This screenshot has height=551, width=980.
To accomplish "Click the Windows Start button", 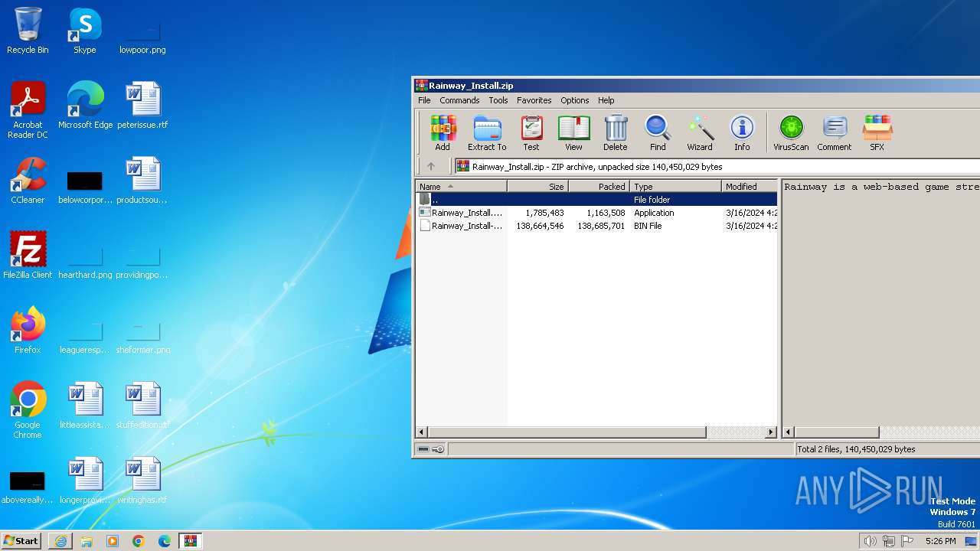I will point(21,540).
